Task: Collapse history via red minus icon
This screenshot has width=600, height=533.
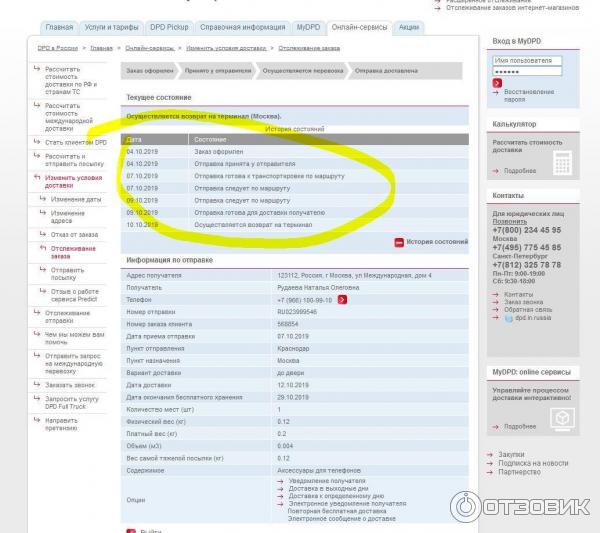Action: click(399, 242)
